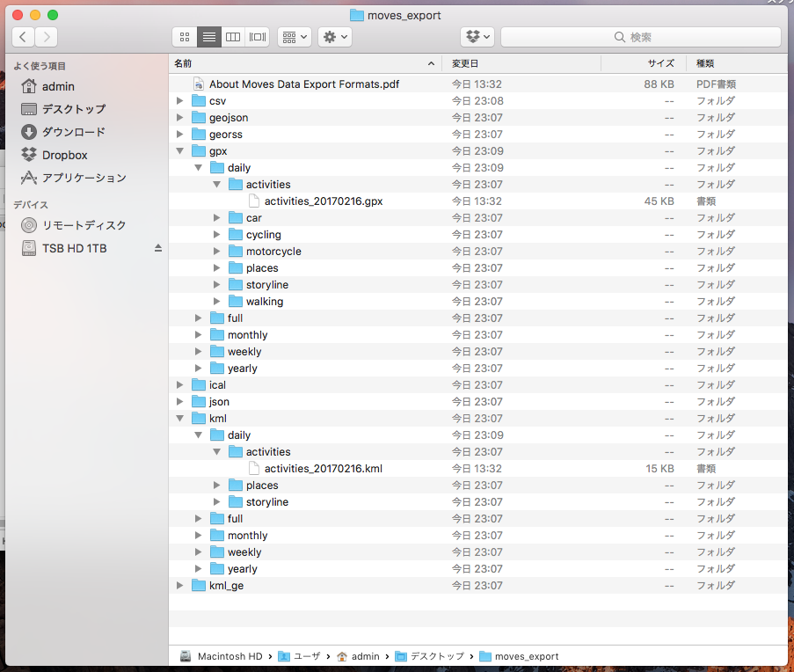Expand the kml_ge folder
794x672 pixels.
[x=179, y=586]
